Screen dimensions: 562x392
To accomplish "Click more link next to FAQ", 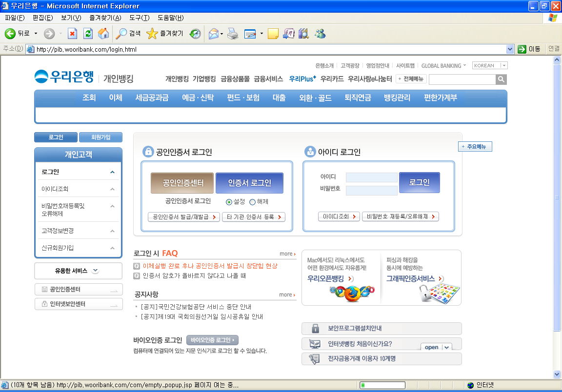I will (x=287, y=254).
